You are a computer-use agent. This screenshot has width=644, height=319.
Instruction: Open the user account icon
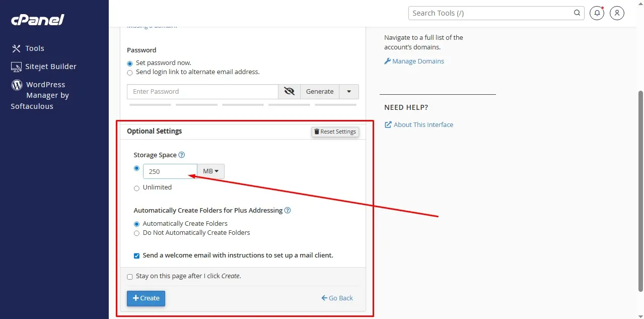click(x=617, y=13)
